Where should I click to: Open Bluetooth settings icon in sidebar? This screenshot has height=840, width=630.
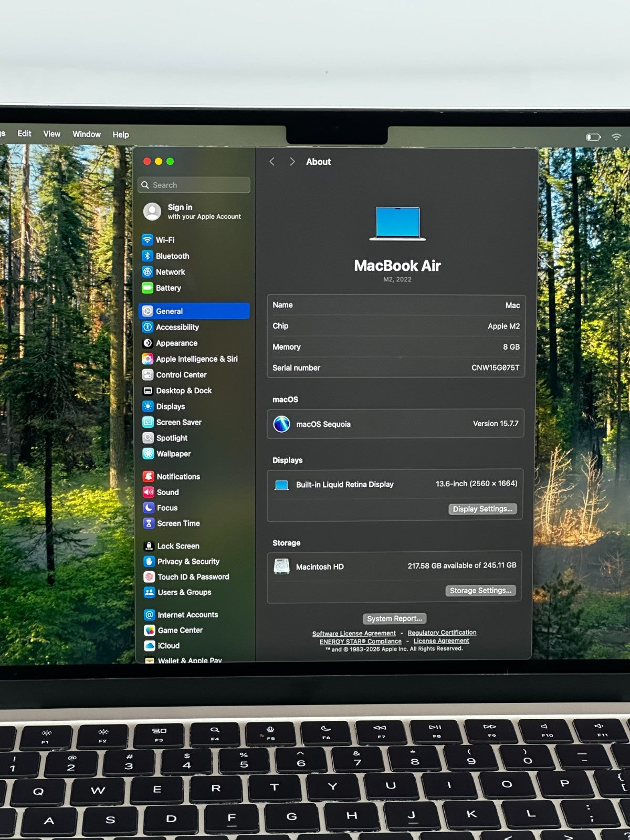click(x=148, y=256)
